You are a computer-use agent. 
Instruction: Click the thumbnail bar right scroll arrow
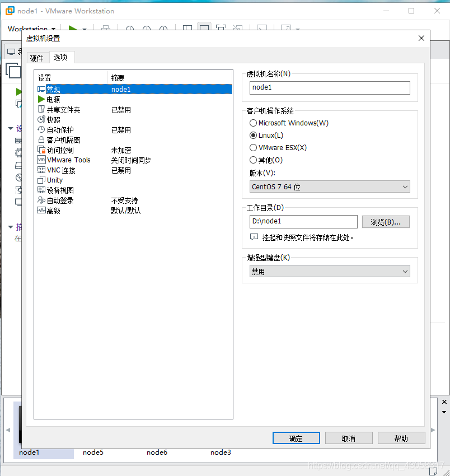point(433,430)
